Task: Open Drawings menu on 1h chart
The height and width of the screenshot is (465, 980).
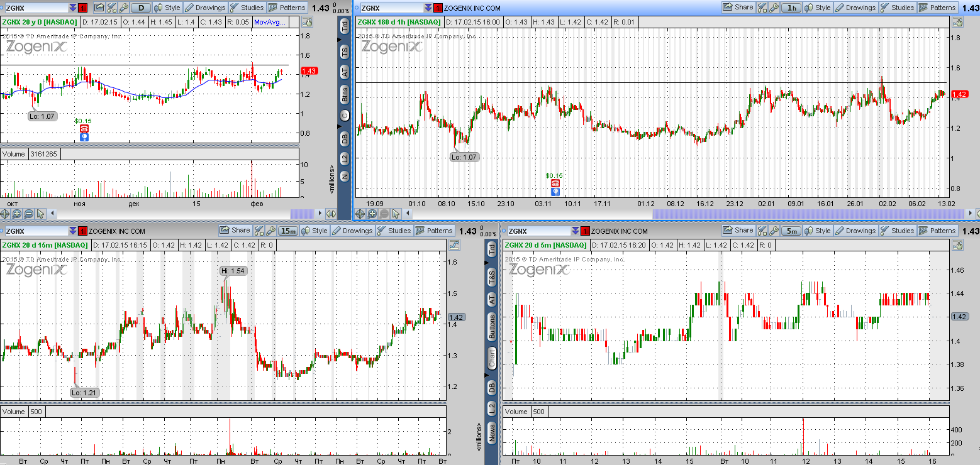Action: (x=855, y=8)
